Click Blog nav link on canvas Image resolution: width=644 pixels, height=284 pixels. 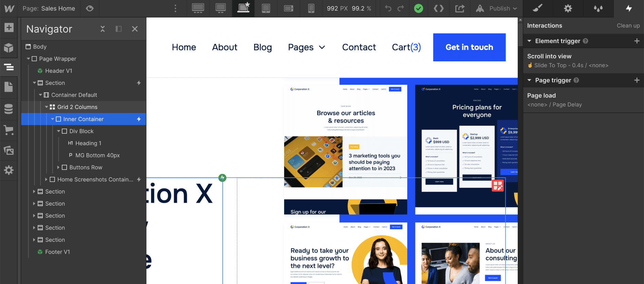click(x=263, y=47)
